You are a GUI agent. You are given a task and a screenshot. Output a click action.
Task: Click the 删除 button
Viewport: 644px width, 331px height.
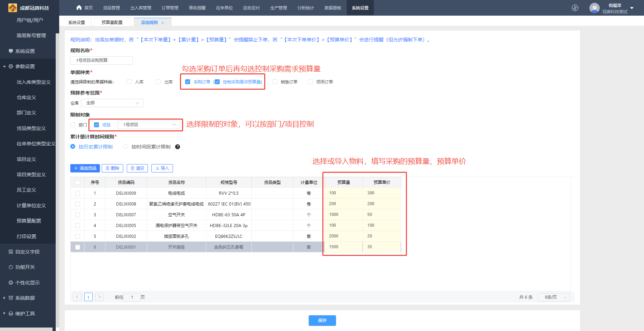coord(112,168)
